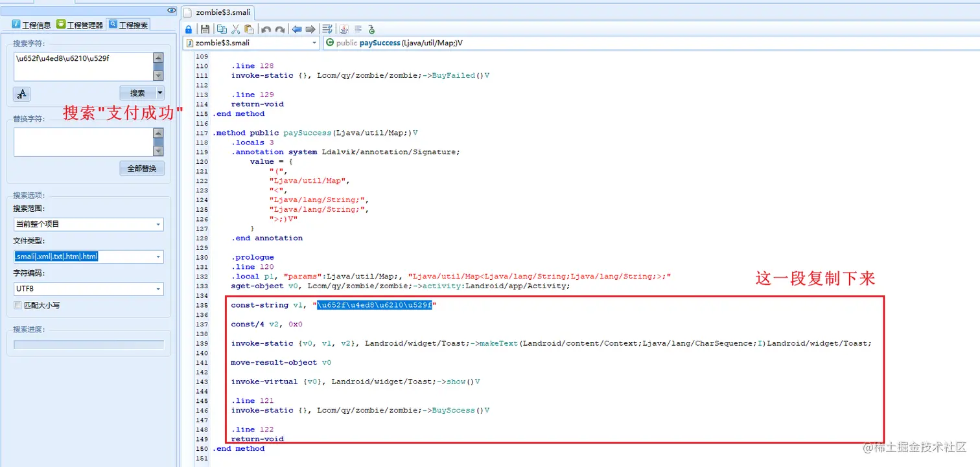Click the '.prologue' line
Viewport: 980px width, 467px height.
253,257
